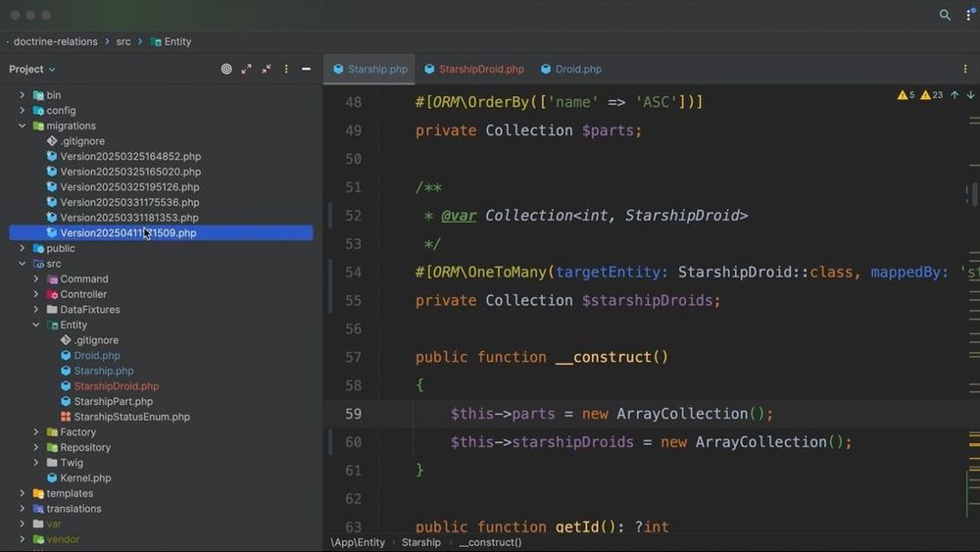Open editor tabs options menu (three dots)

coord(965,69)
